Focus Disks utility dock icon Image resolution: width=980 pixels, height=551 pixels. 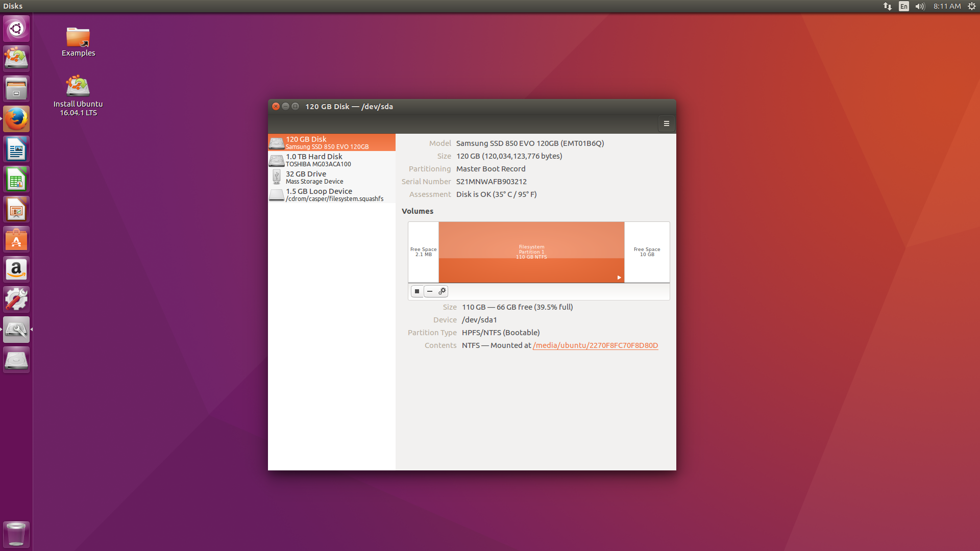click(x=16, y=330)
